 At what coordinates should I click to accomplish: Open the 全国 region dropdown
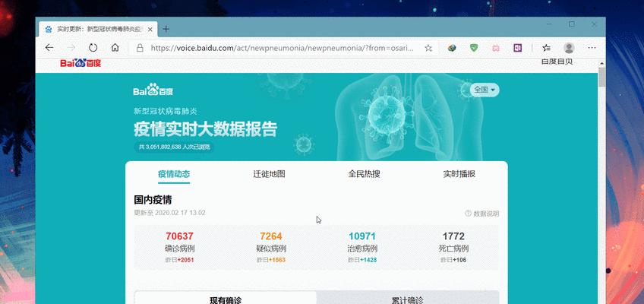tap(485, 90)
